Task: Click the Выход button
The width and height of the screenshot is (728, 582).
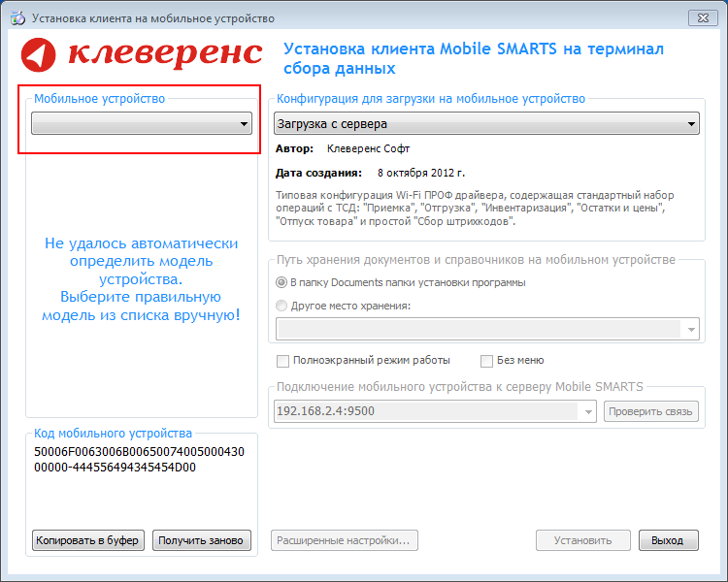Action: 668,540
